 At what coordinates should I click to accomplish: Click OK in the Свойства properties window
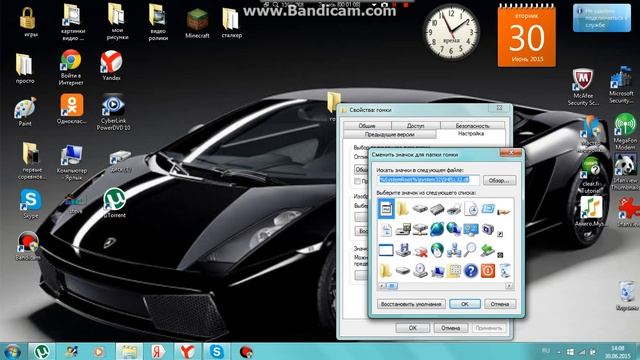tap(413, 328)
